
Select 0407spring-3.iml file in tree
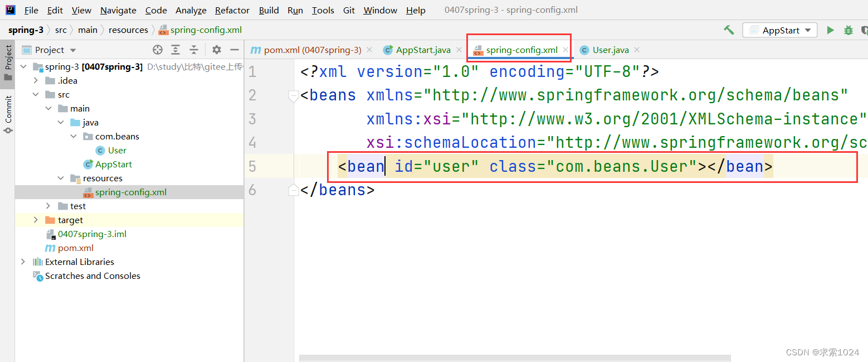[86, 234]
